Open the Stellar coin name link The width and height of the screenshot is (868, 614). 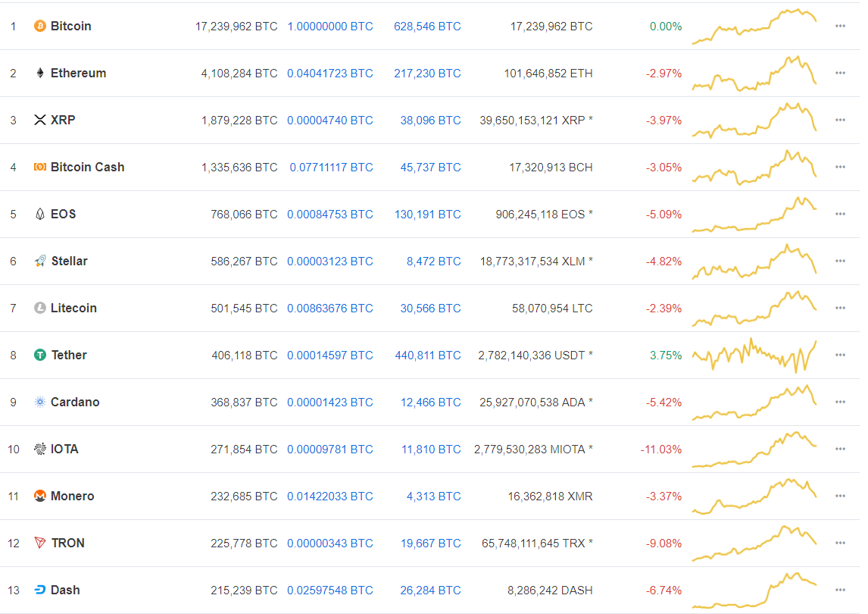(69, 261)
